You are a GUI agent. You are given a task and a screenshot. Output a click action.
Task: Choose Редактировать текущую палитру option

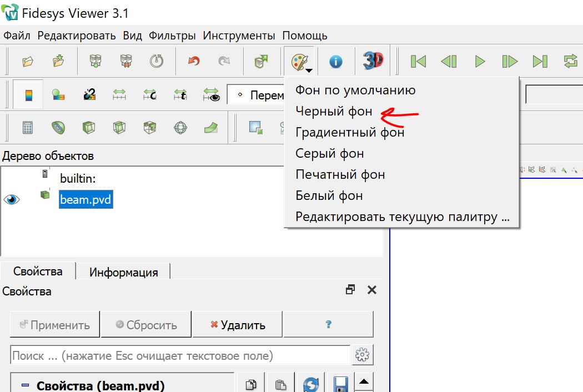point(401,217)
